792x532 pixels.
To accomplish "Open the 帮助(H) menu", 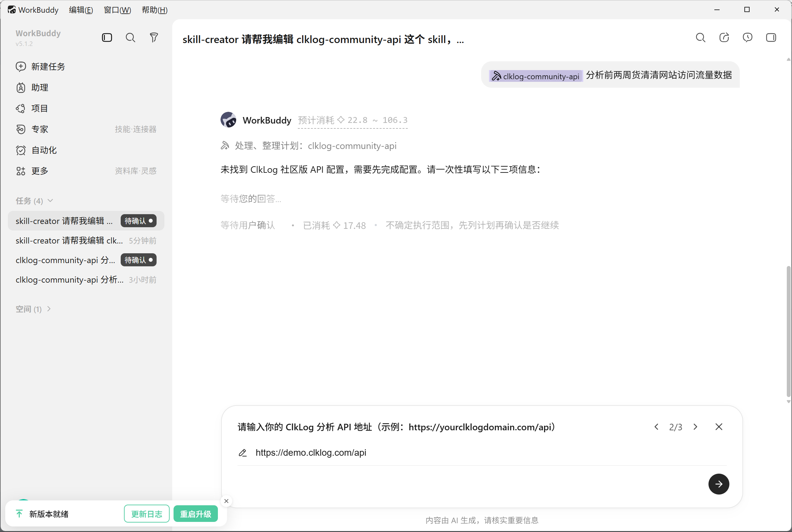I will click(155, 10).
